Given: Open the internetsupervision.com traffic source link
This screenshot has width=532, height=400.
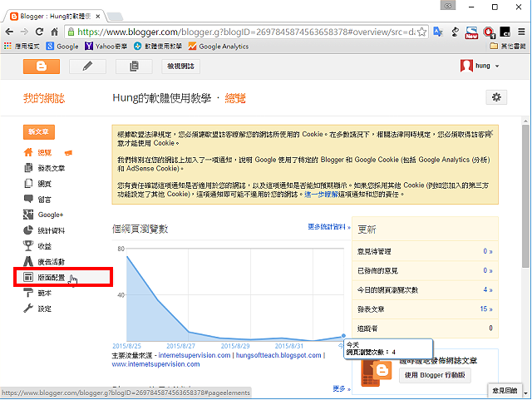Looking at the screenshot, I should click(x=195, y=355).
